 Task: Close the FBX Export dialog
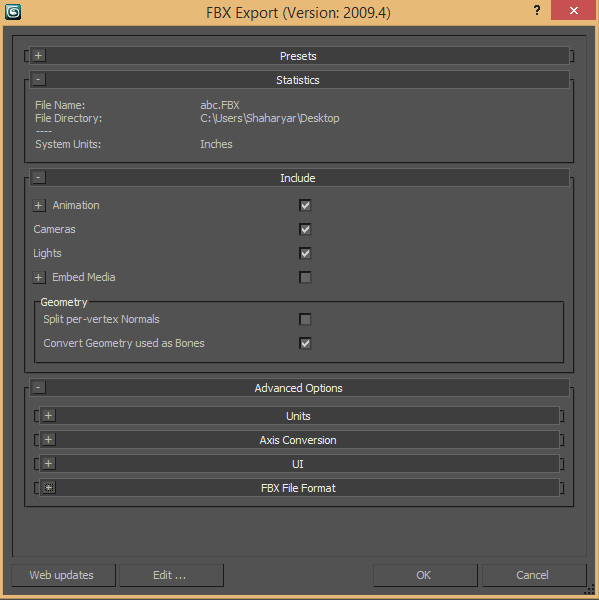[x=573, y=10]
